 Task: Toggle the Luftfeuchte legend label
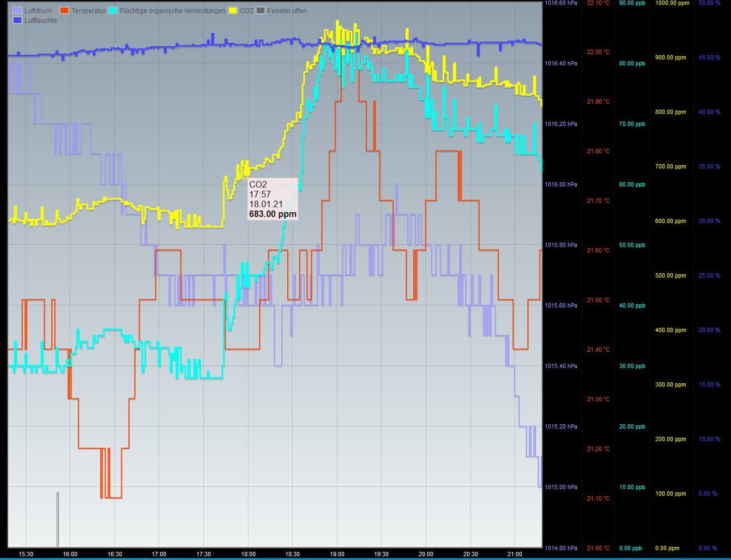[x=41, y=21]
